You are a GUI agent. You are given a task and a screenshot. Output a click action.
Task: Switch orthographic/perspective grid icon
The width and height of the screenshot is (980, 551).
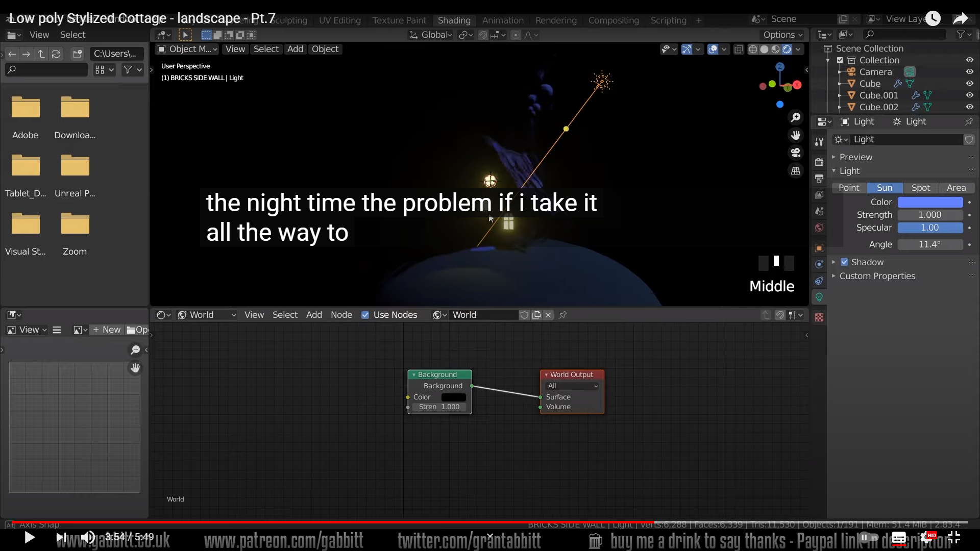[x=795, y=171]
